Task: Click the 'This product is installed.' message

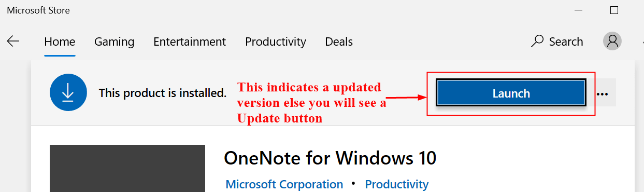Action: coord(163,93)
